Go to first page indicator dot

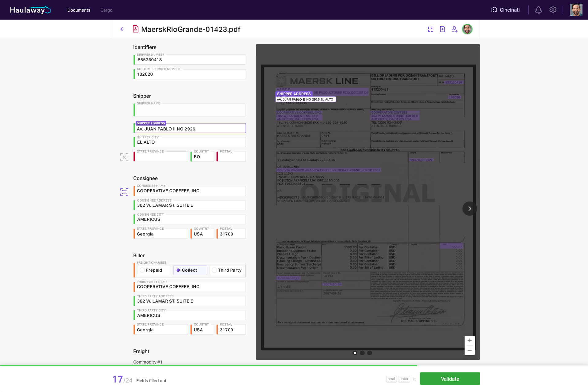tap(355, 353)
